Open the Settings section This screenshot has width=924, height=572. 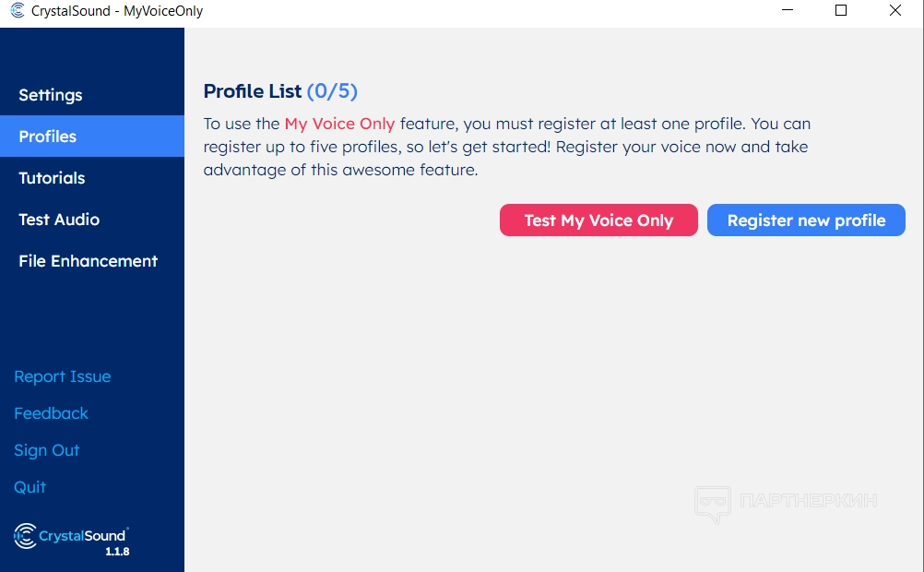[51, 95]
